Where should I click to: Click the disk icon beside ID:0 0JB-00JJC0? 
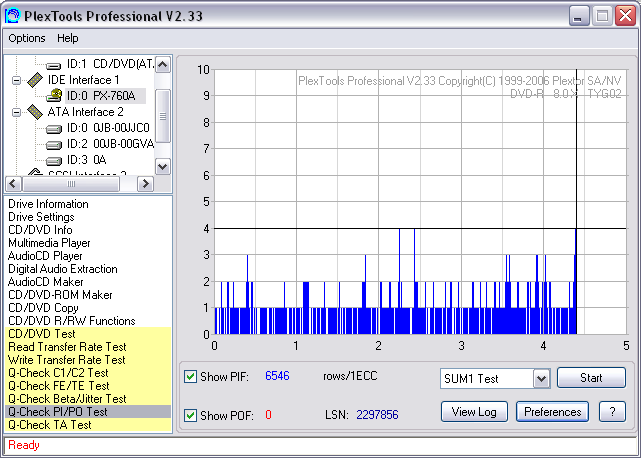click(54, 129)
